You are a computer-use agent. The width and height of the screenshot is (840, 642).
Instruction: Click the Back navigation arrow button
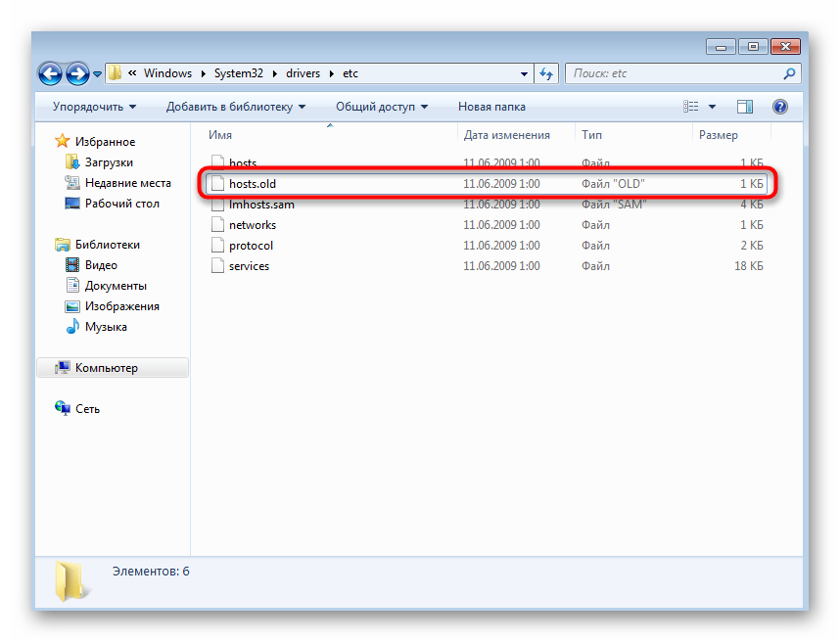pyautogui.click(x=51, y=73)
